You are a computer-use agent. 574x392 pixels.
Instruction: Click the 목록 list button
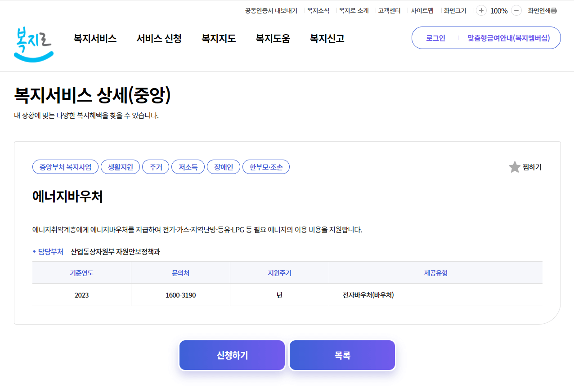(342, 355)
